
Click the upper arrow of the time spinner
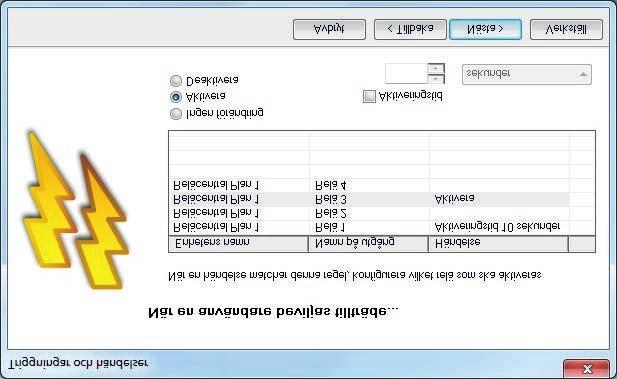[x=436, y=68]
